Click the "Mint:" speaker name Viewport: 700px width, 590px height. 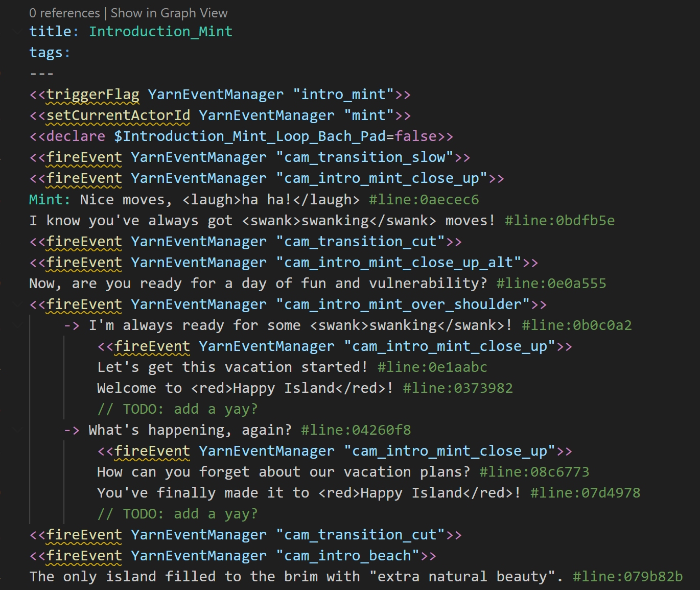49,199
